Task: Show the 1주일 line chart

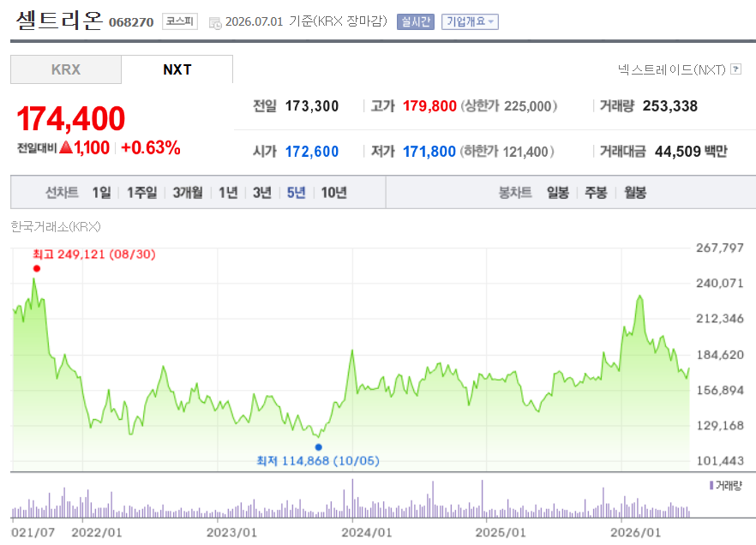Action: click(x=141, y=193)
